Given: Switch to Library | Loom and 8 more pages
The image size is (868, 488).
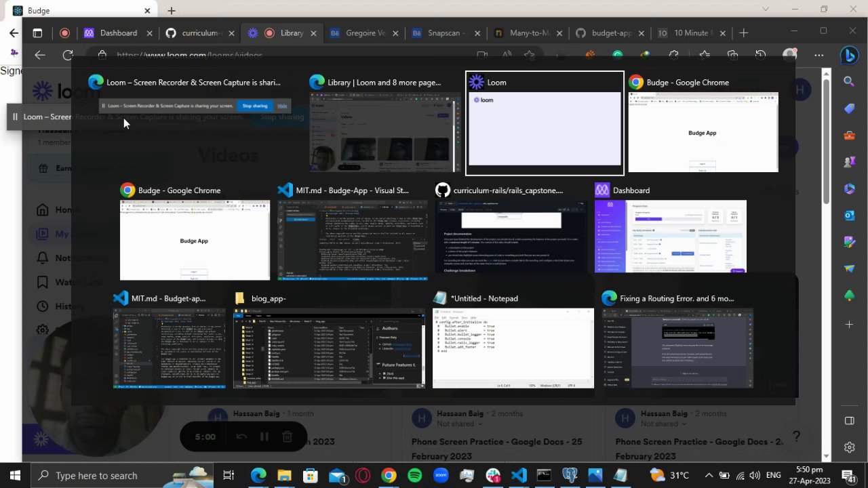Looking at the screenshot, I should click(384, 122).
